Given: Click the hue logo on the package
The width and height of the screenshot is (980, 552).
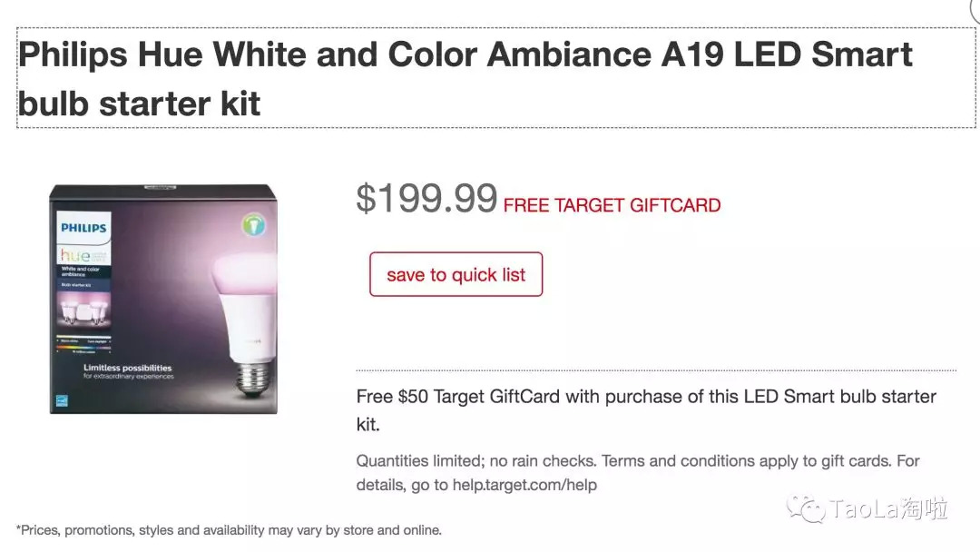Looking at the screenshot, I should pos(78,256).
